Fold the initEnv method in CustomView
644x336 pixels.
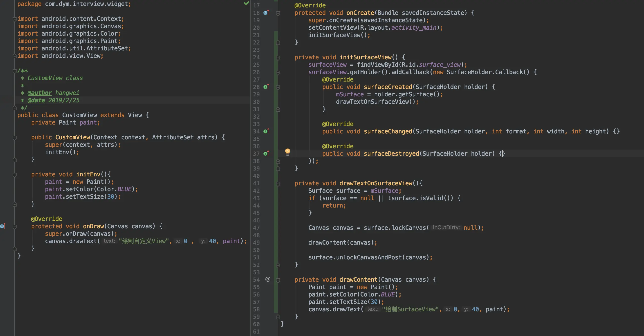[x=15, y=175]
